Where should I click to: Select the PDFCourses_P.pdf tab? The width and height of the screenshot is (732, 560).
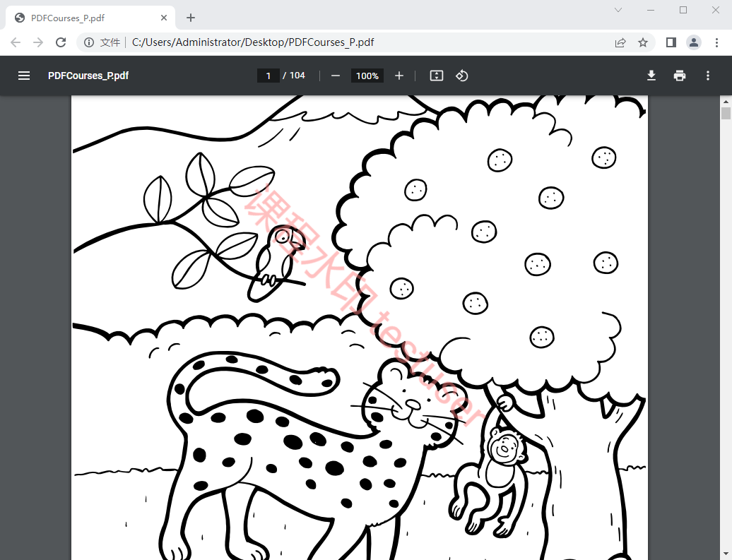tap(78, 18)
